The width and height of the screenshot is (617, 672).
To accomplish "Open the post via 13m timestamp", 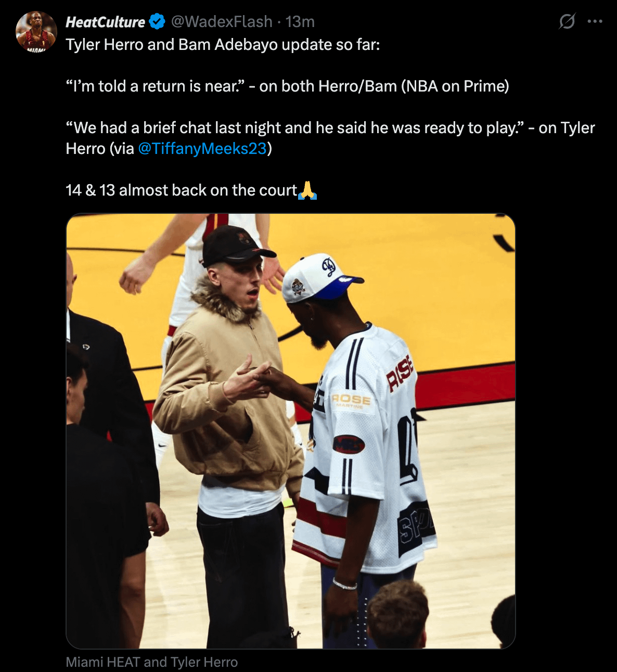I will pos(300,21).
